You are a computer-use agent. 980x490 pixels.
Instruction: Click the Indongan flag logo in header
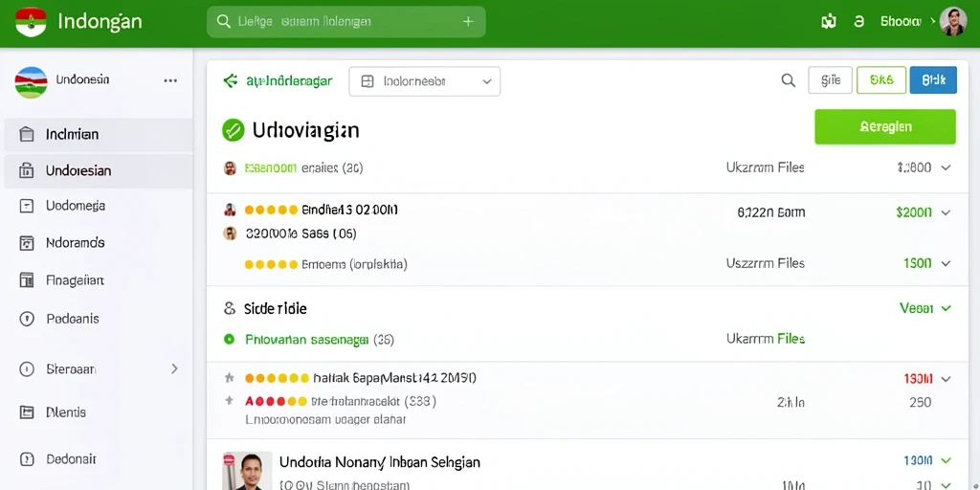(x=31, y=22)
